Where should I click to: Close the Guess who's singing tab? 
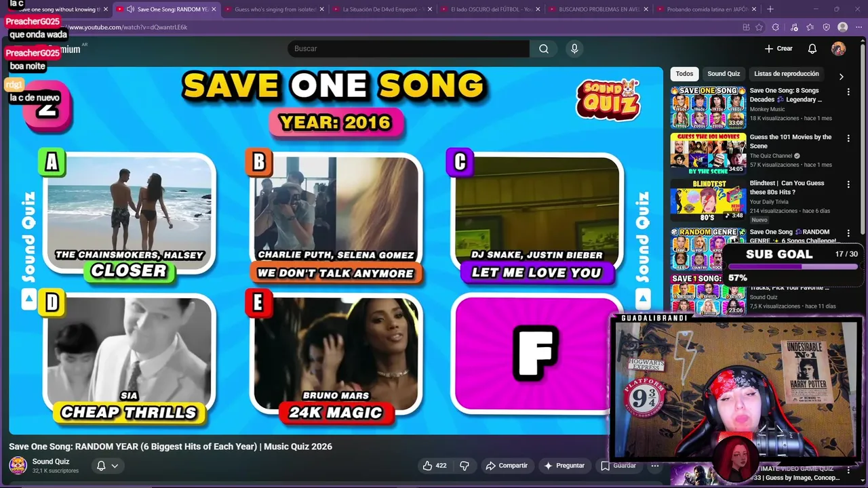tap(322, 9)
